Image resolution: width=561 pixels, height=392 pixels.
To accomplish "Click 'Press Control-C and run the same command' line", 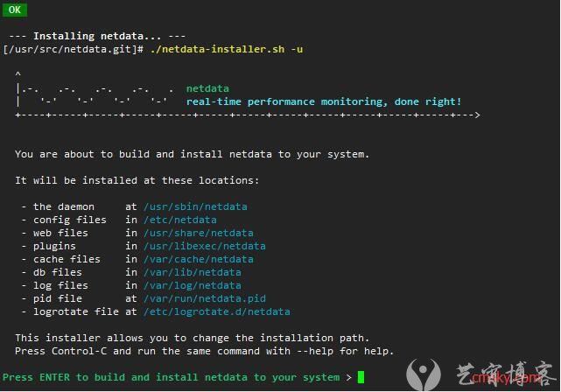I will [204, 351].
